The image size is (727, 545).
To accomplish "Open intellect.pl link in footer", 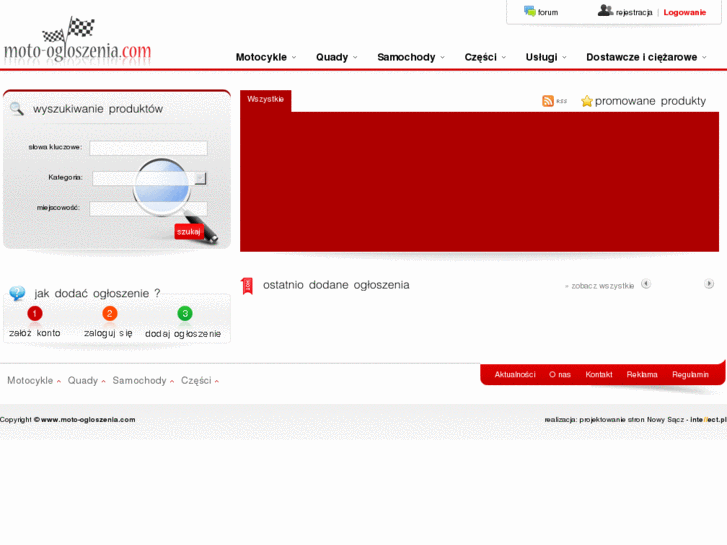I will click(708, 419).
